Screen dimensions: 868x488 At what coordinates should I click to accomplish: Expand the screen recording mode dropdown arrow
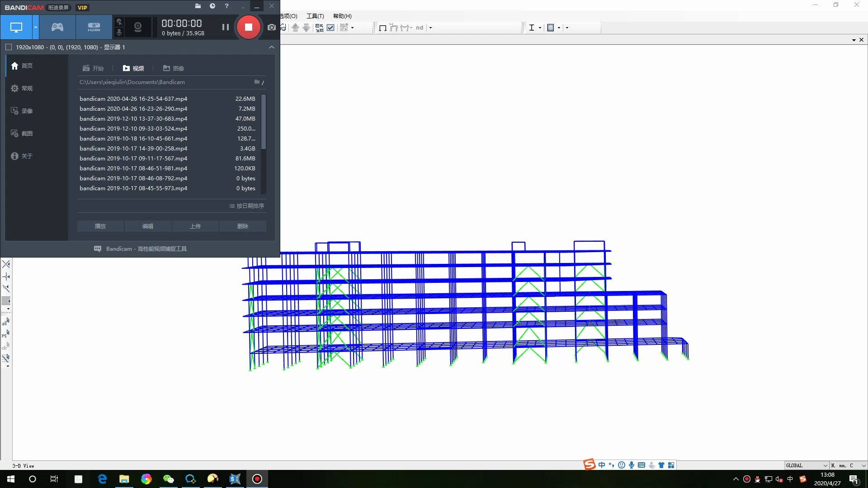pos(35,27)
